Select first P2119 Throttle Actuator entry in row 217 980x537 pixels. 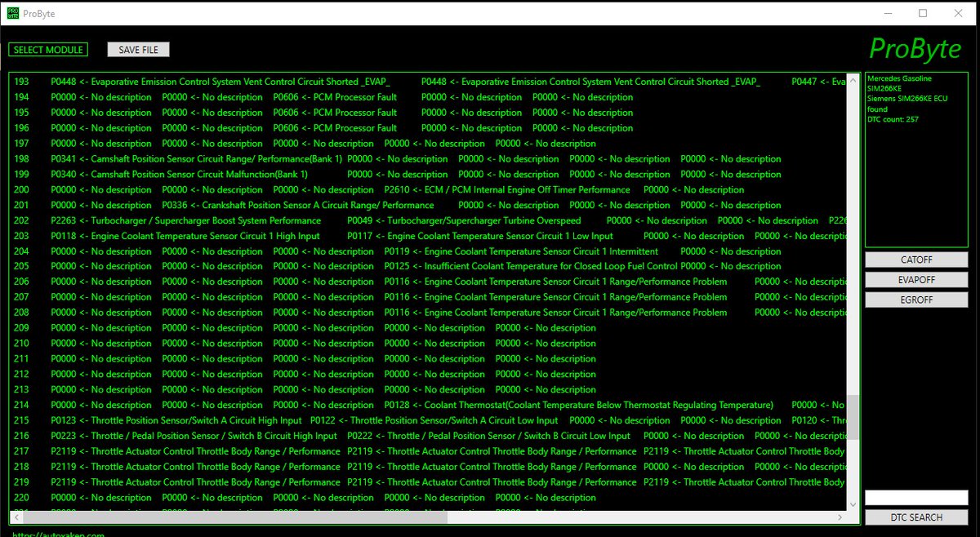click(195, 451)
